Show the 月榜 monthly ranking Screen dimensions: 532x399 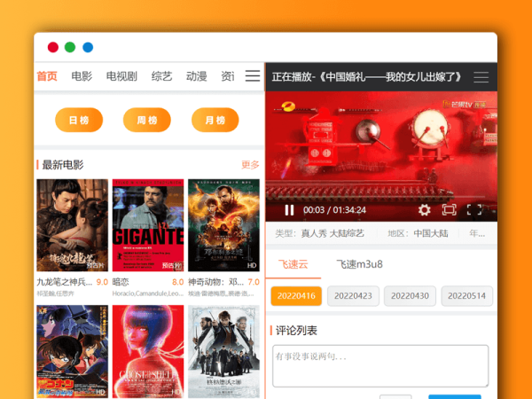pos(215,120)
